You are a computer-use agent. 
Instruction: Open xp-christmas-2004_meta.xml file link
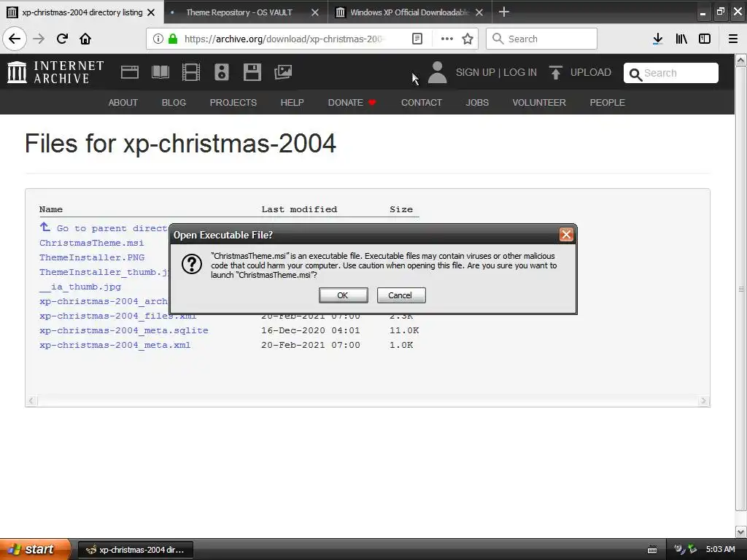point(115,345)
